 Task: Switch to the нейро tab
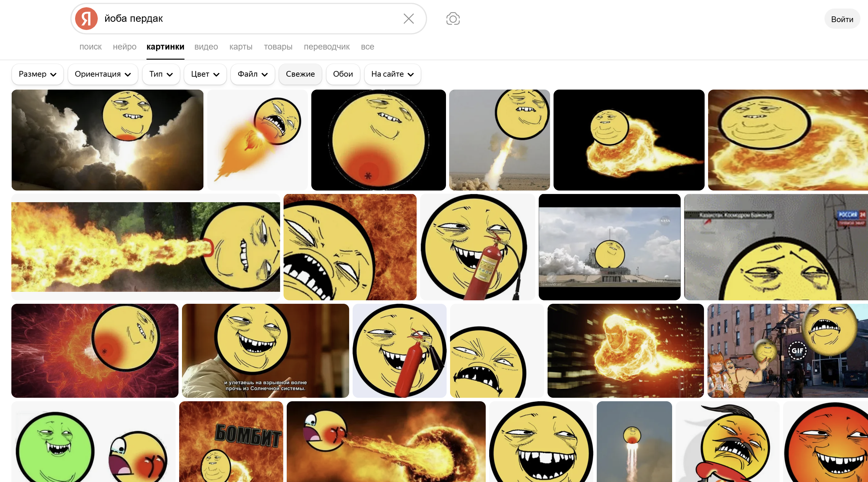pyautogui.click(x=124, y=47)
